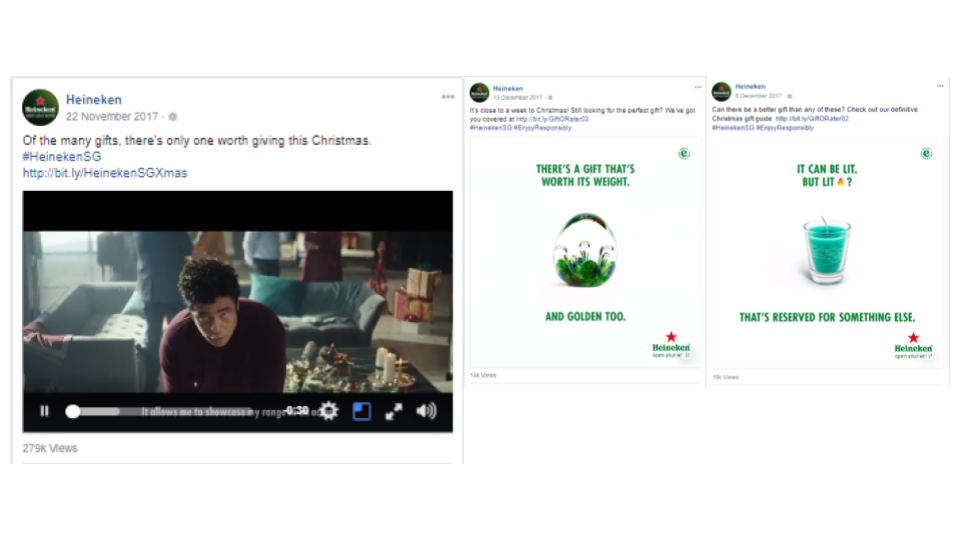Click "THERE'S A GIFT THAT'S WORTH ITS WEIGHT" headline
The image size is (960, 540).
tap(585, 175)
